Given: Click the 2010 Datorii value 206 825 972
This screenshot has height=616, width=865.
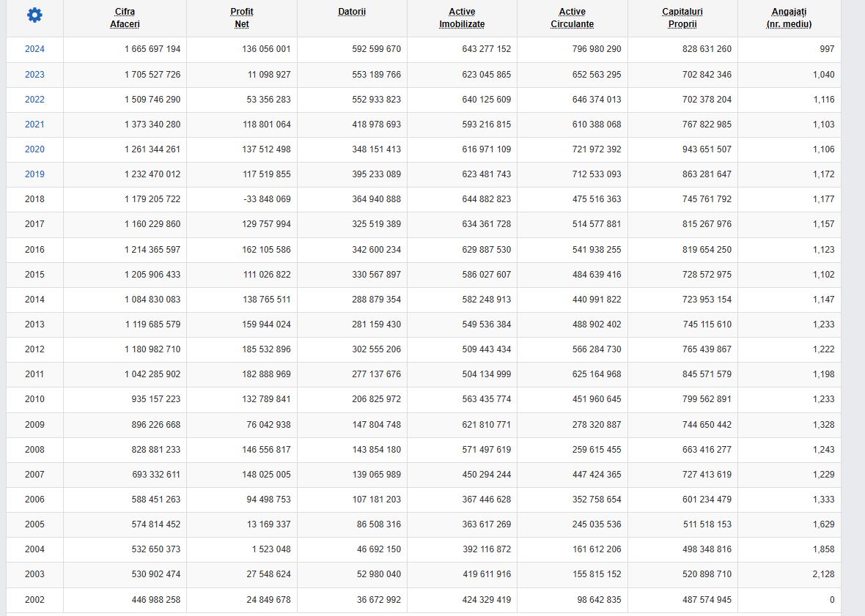Looking at the screenshot, I should [376, 399].
